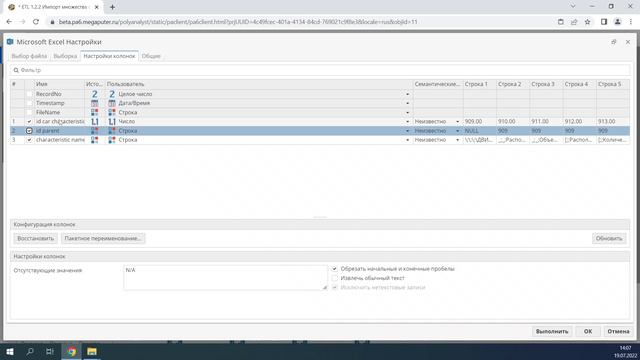Click source string type icon for FileName

[95, 112]
